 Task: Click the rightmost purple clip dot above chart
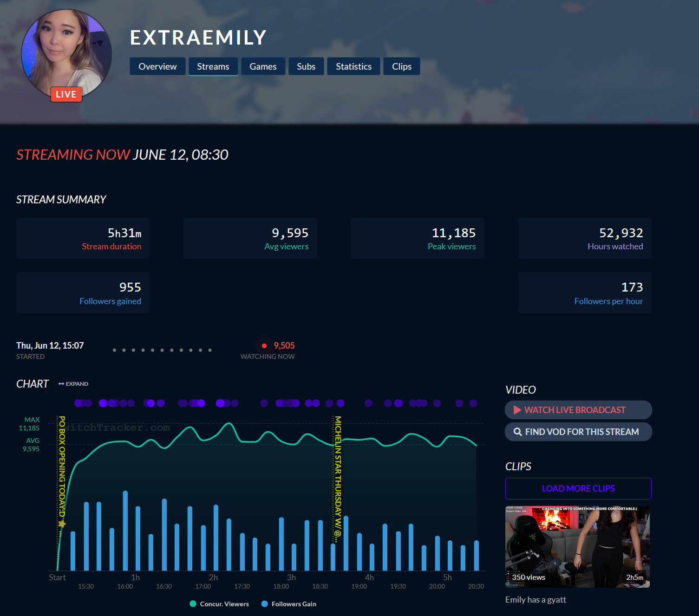pos(473,403)
